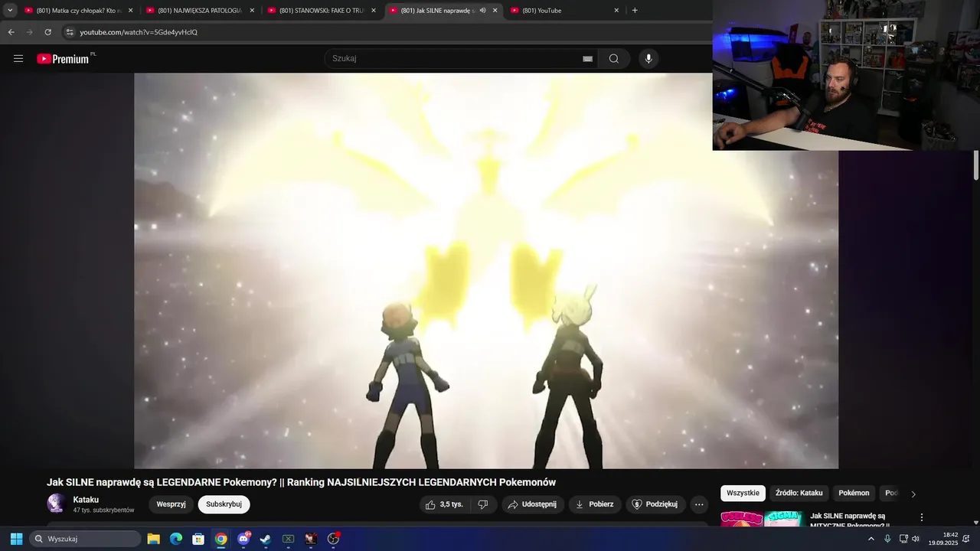Click video title Jak SILNE naprawdę są LEGENDARNE
The width and height of the screenshot is (980, 551).
[x=301, y=482]
